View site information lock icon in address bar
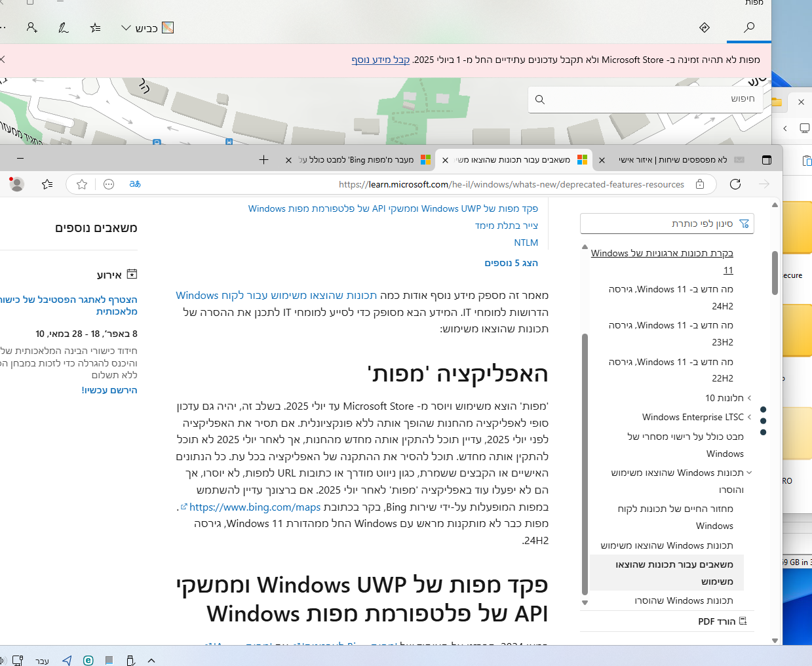The image size is (812, 666). click(700, 184)
